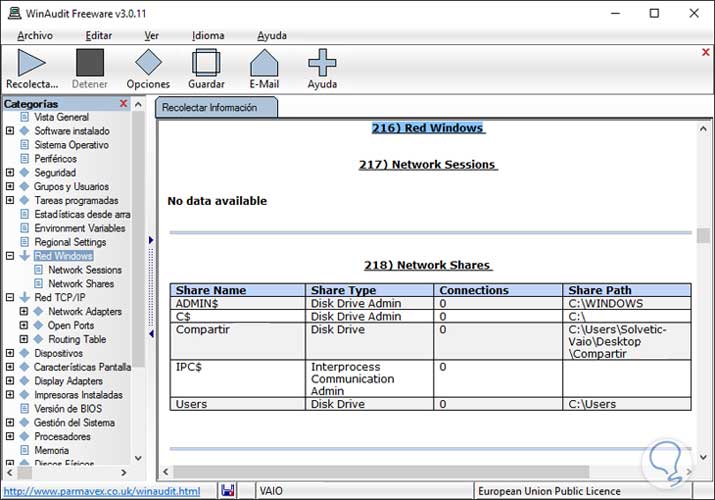The height and width of the screenshot is (500, 715).
Task: Expand the Seguridad tree node
Action: tap(10, 173)
